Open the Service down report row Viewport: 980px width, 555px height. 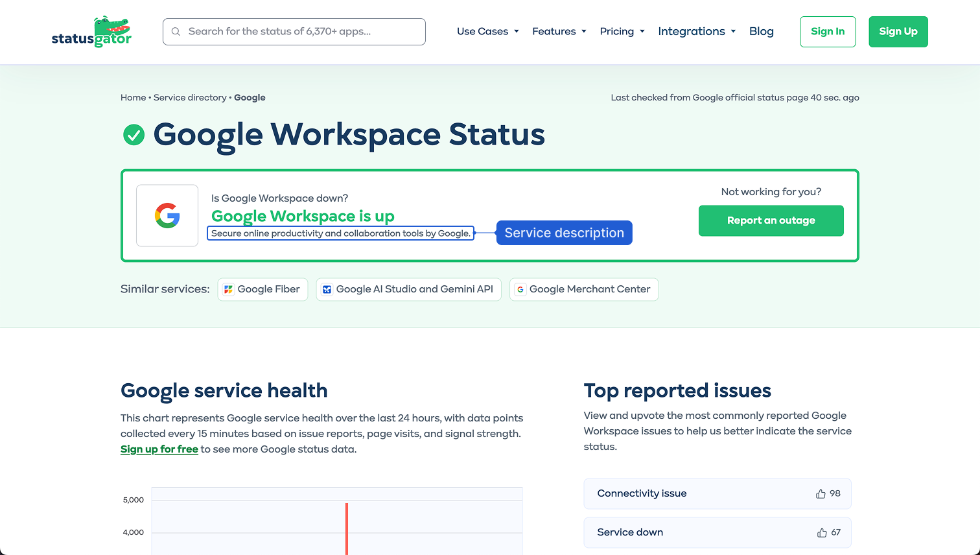coord(717,532)
